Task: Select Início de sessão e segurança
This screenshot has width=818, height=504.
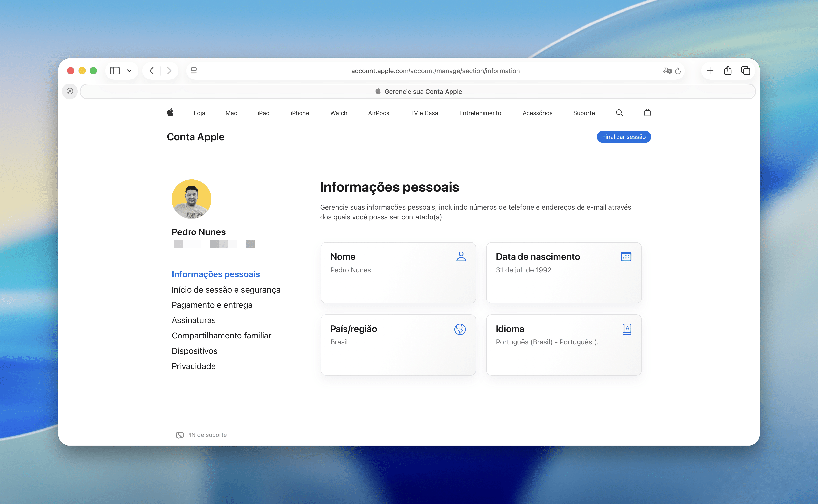Action: [x=226, y=290]
